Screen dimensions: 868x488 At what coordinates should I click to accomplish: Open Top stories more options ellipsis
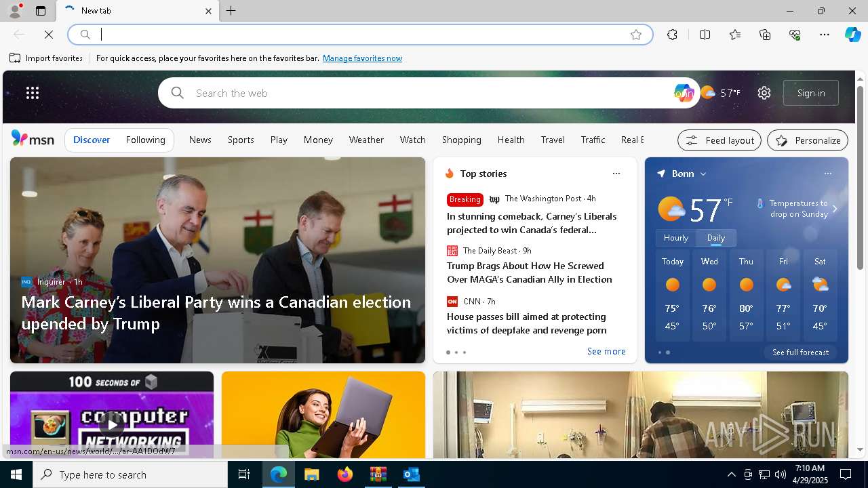[616, 174]
